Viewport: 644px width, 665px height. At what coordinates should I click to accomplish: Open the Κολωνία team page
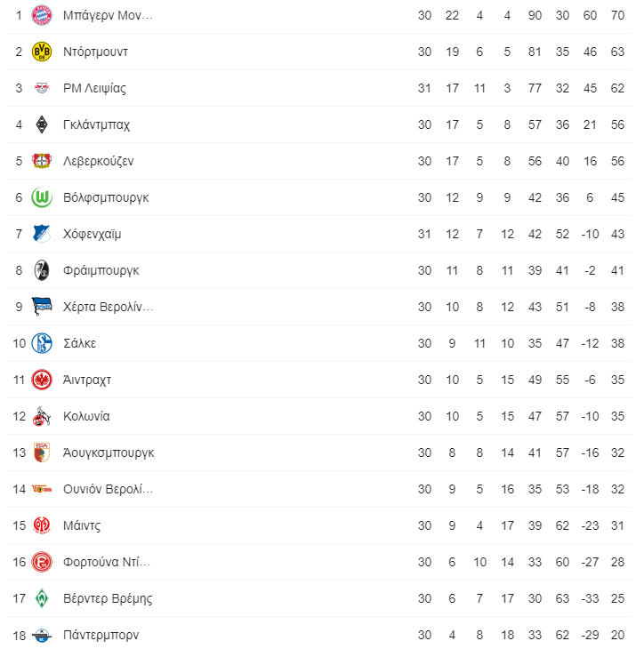point(86,416)
